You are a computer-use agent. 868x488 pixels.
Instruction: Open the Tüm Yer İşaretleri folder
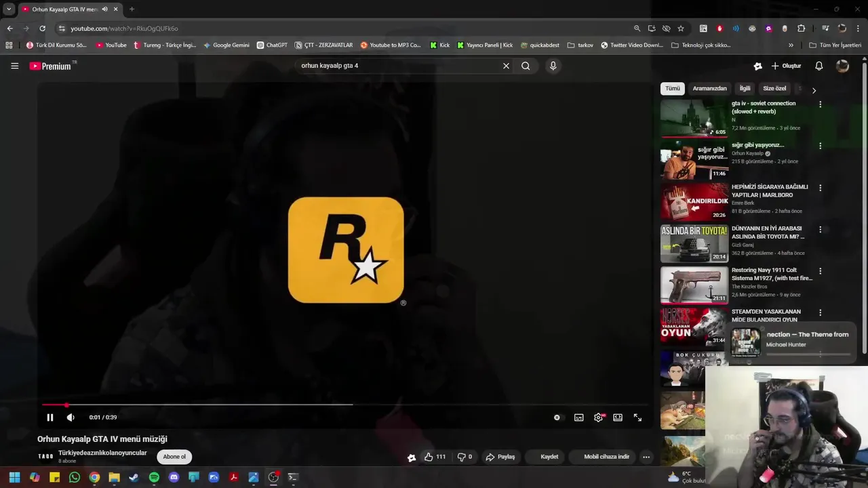point(835,45)
